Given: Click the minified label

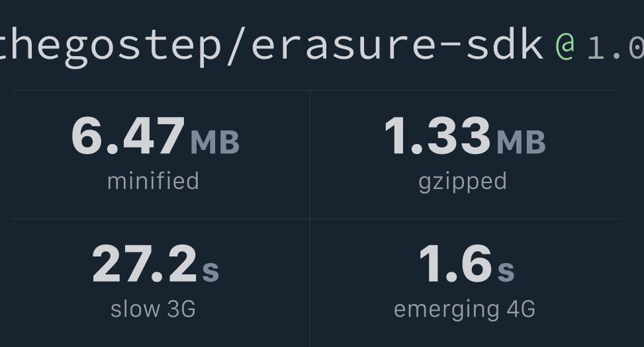Looking at the screenshot, I should [x=153, y=181].
